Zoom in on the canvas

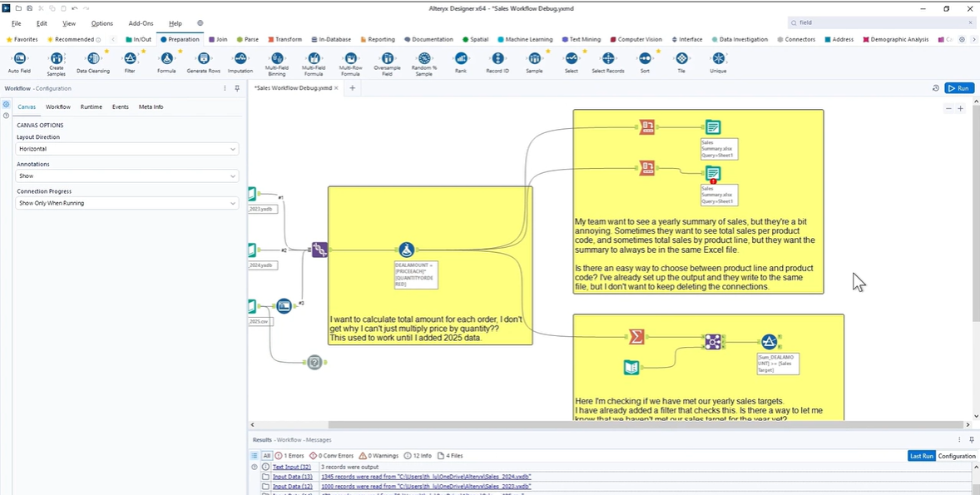961,109
